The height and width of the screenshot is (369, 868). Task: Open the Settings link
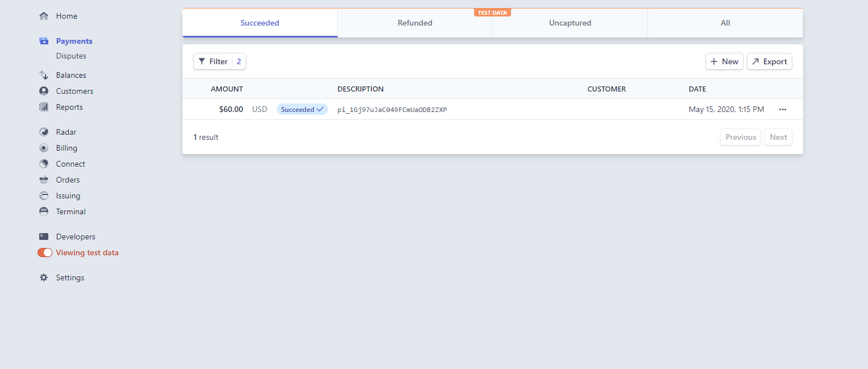pyautogui.click(x=70, y=277)
